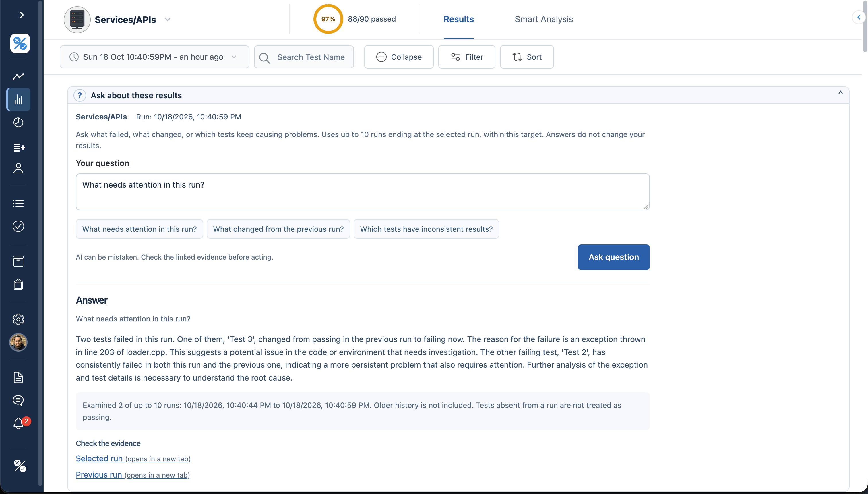This screenshot has height=494, width=868.
Task: Select the bar chart results icon in sidebar
Action: (x=18, y=99)
